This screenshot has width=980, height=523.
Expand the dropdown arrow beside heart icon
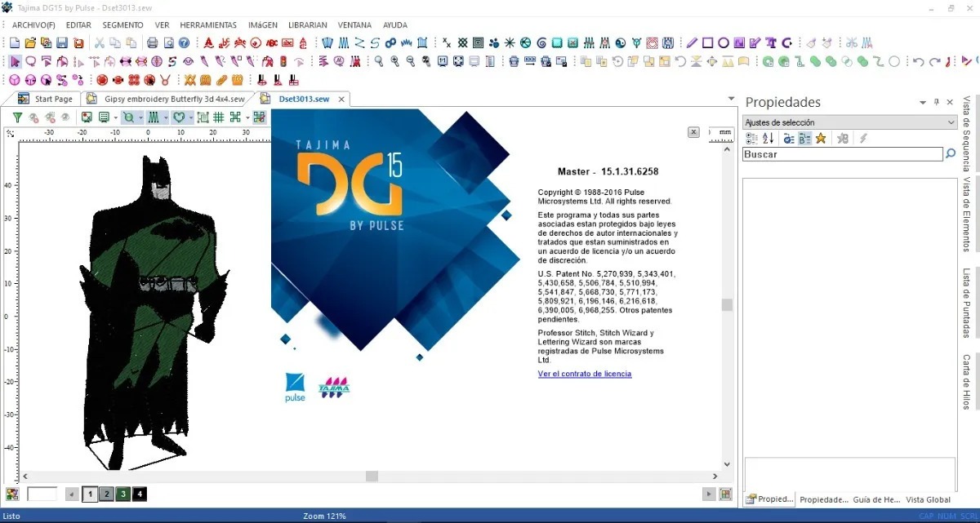coord(191,117)
